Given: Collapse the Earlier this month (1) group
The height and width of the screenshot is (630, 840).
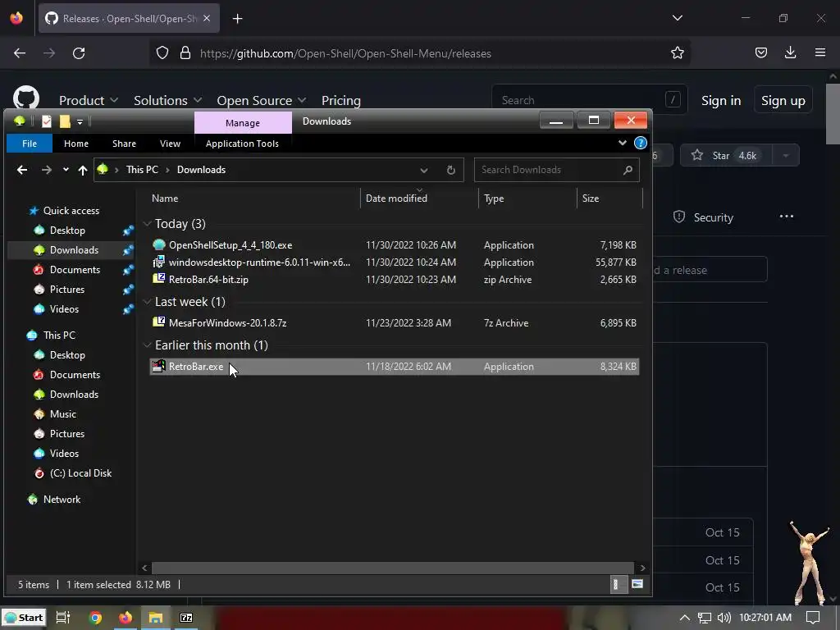Looking at the screenshot, I should (x=148, y=345).
